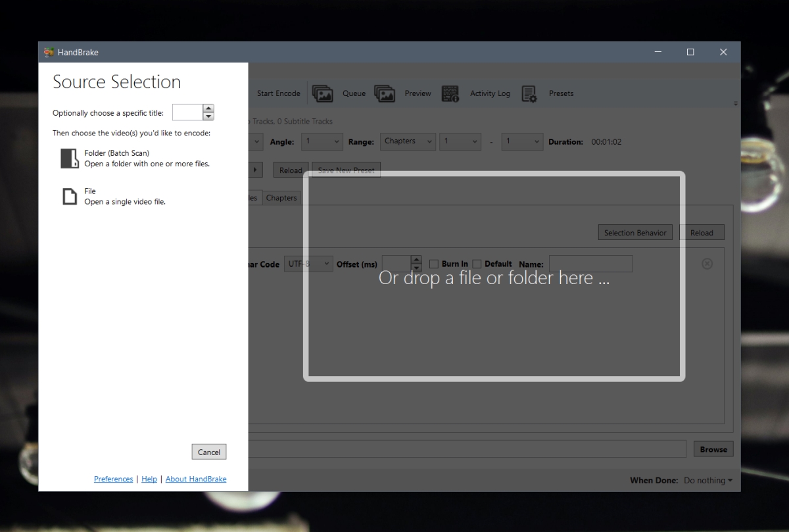Click the HandBrake logo in title bar

pyautogui.click(x=48, y=52)
